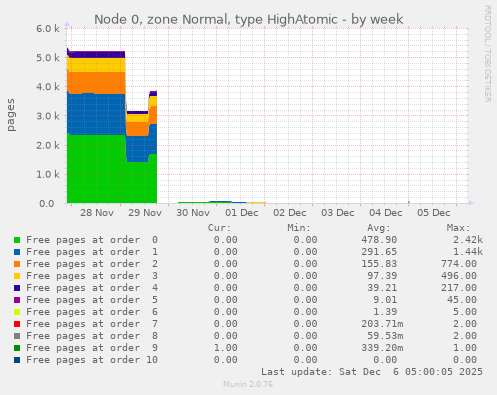Click 'Free pages at order 4' label
497x395 pixels.
click(92, 288)
